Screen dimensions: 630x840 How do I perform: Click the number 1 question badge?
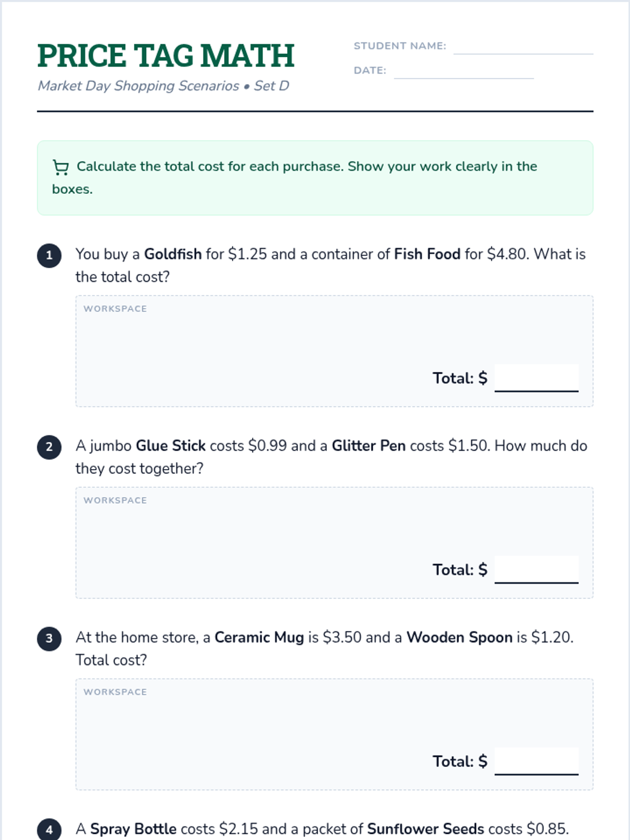point(49,256)
